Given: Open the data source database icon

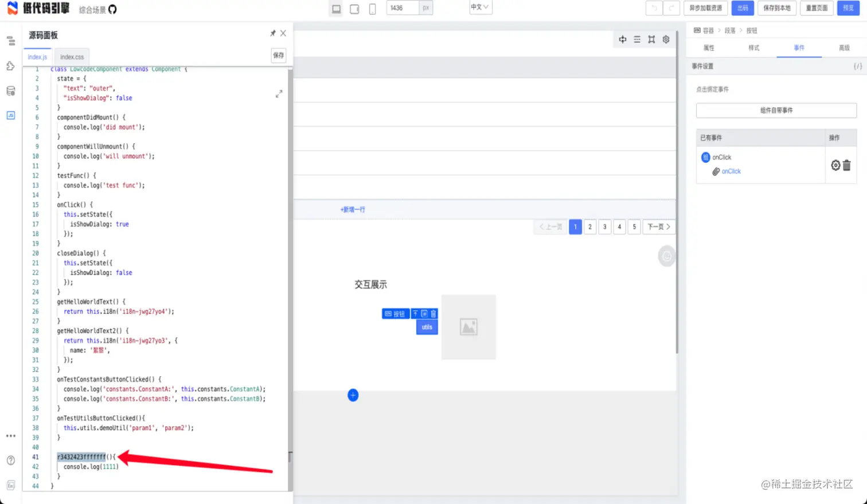Looking at the screenshot, I should (11, 91).
